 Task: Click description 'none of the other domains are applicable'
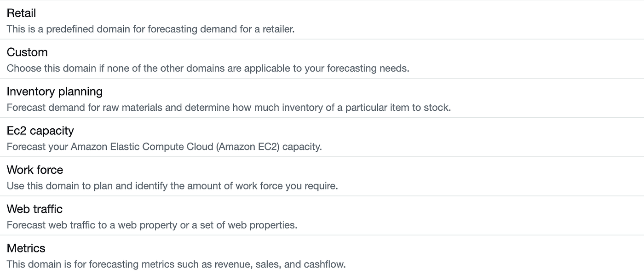tap(207, 69)
